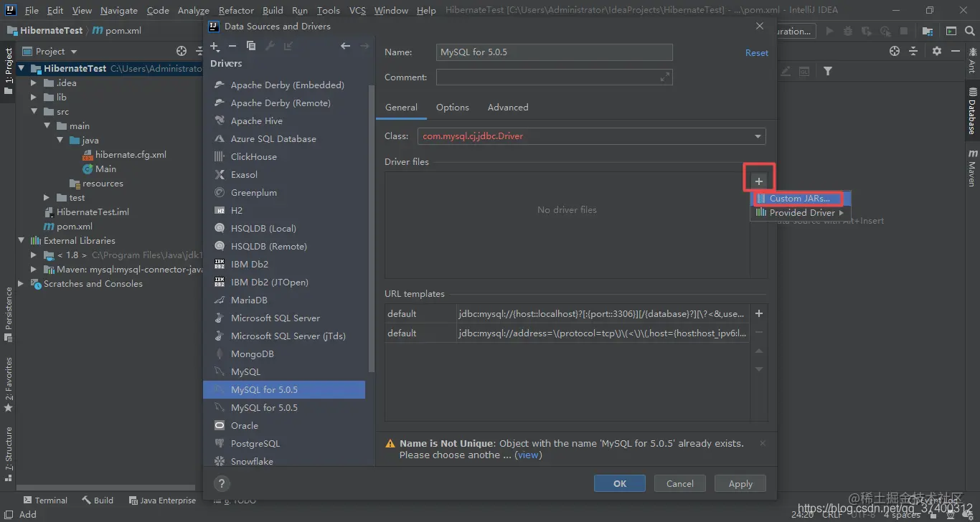980x522 pixels.
Task: Select pom.xml in the project tree
Action: click(75, 227)
